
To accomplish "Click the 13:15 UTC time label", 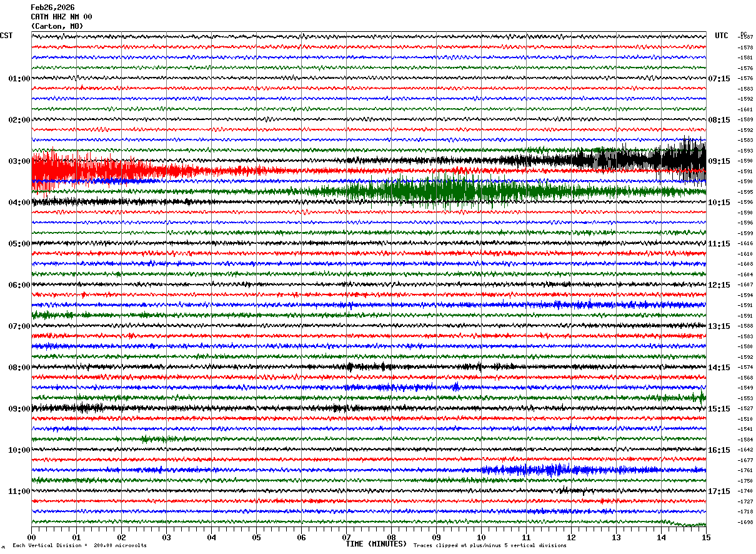I will click(719, 326).
